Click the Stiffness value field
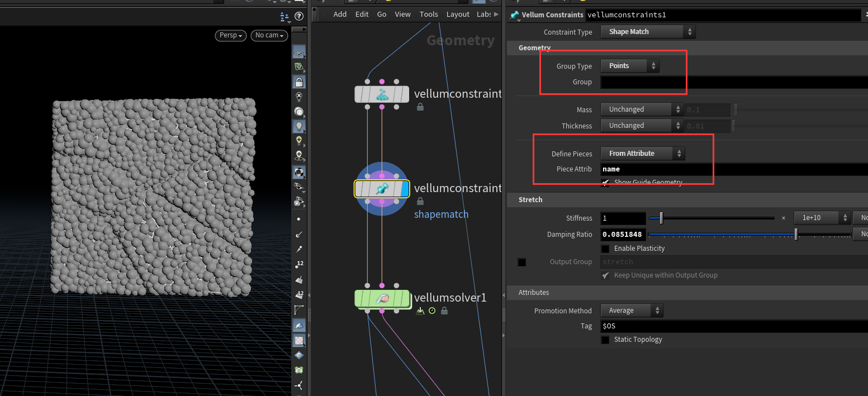868x396 pixels. [x=623, y=218]
